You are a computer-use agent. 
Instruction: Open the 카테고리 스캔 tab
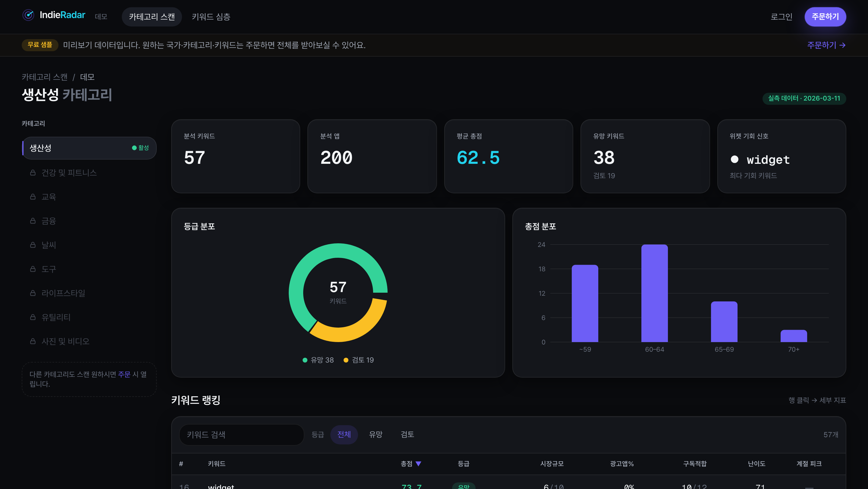152,17
